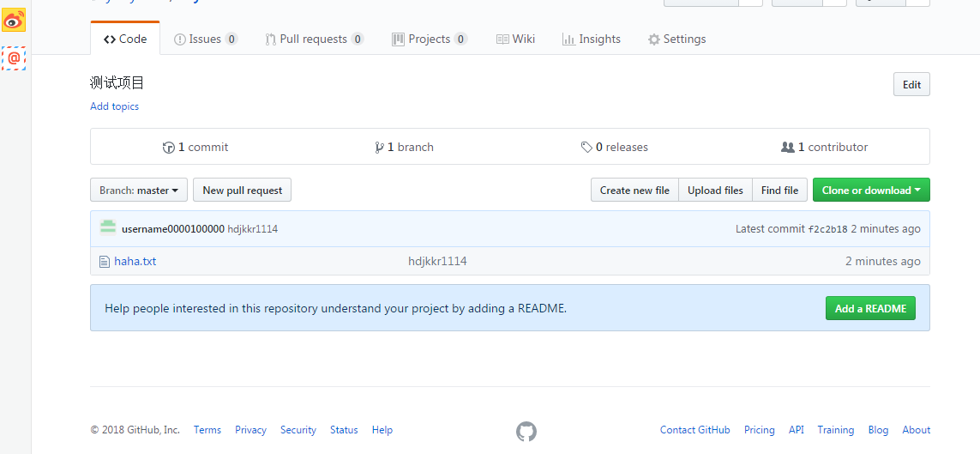Open the Clone or download dropdown

(x=871, y=191)
